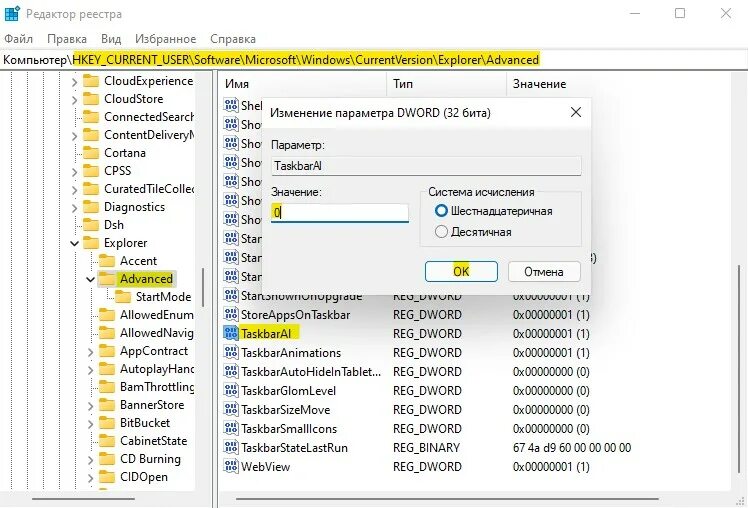This screenshot has height=508, width=748.
Task: Click the Параметр name field TaskbarAl
Action: click(426, 166)
